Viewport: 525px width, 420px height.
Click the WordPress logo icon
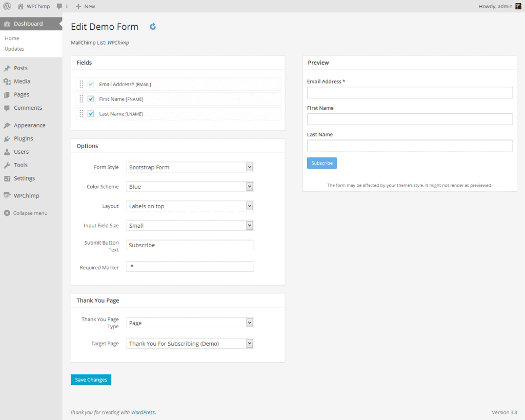tap(7, 6)
